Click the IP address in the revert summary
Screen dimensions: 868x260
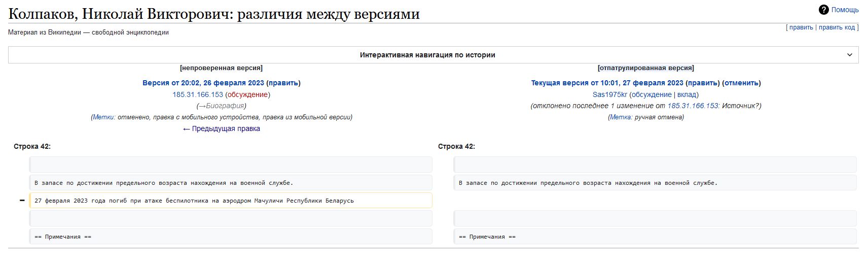(693, 106)
